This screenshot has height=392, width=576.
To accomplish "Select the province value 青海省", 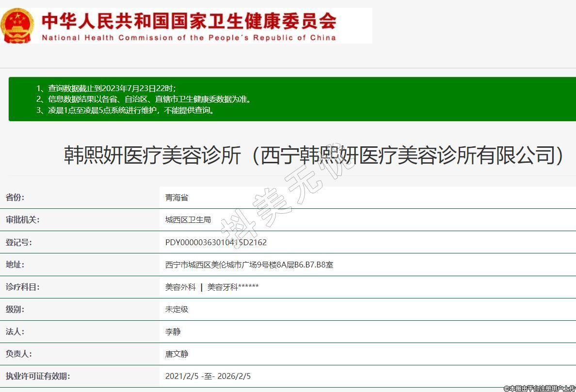I will 176,197.
